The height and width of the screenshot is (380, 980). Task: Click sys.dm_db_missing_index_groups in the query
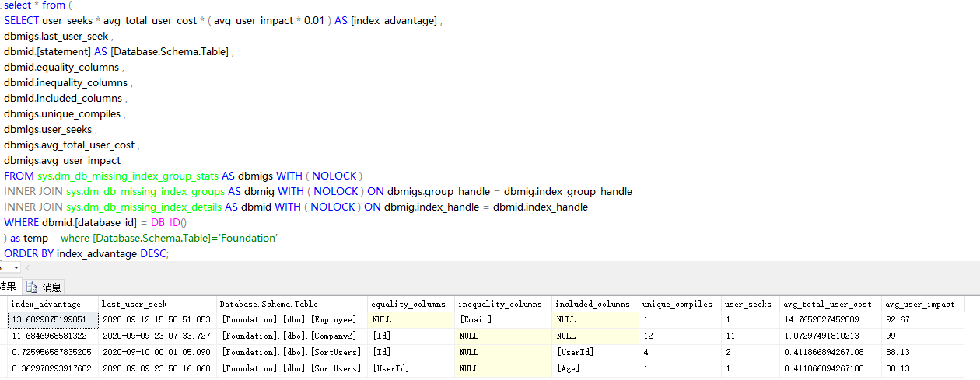click(x=146, y=191)
